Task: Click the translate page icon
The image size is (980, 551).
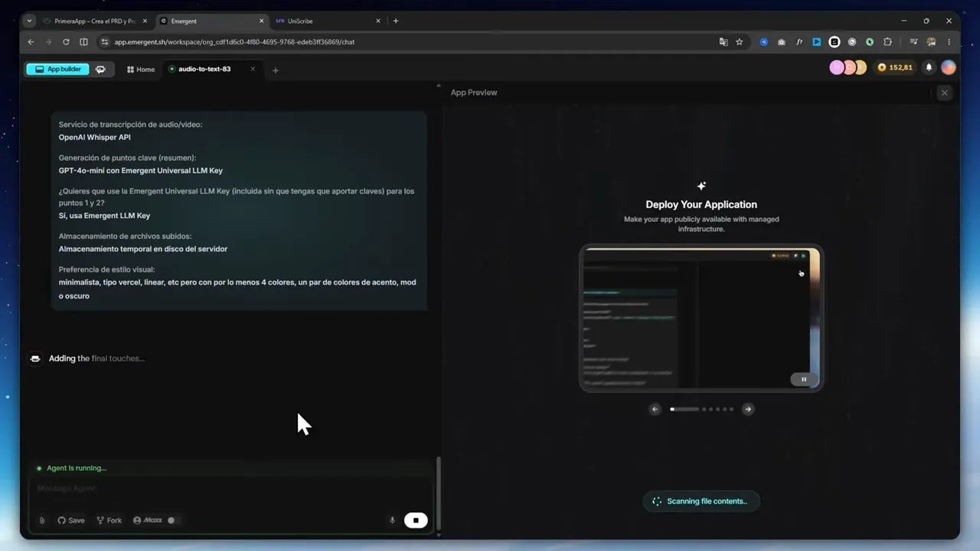Action: [723, 42]
